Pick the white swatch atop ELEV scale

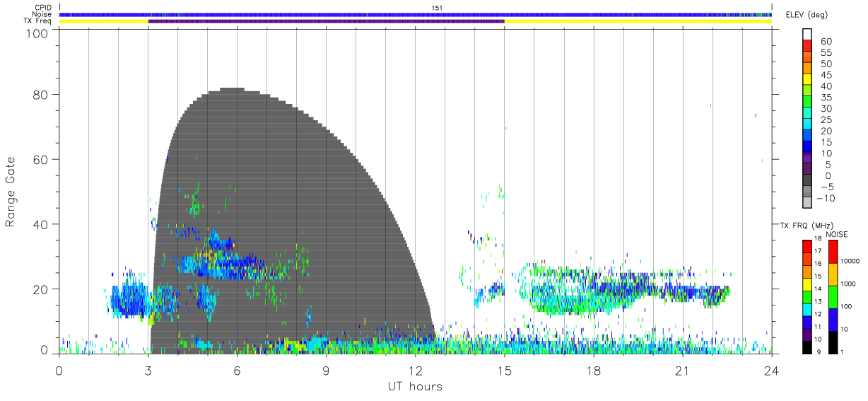click(808, 35)
